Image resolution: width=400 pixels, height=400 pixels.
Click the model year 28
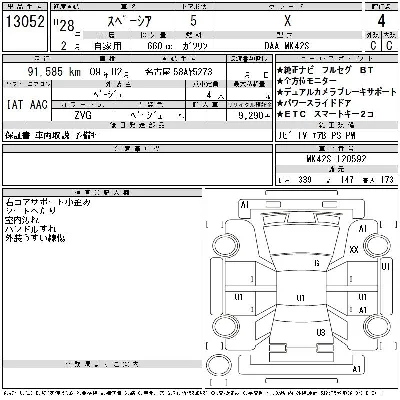click(66, 25)
